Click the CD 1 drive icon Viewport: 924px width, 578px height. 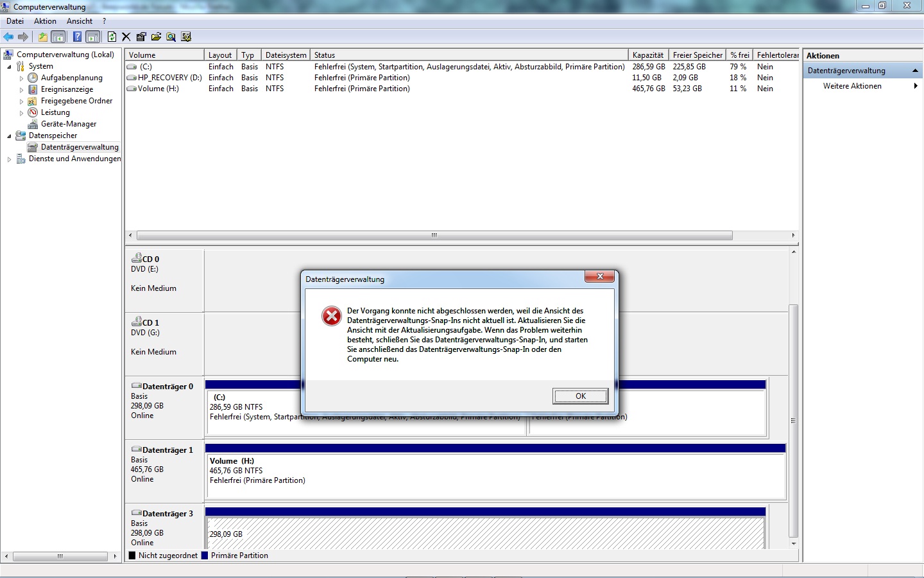137,322
